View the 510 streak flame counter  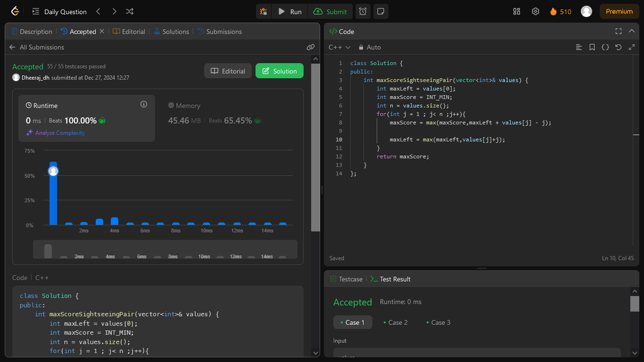click(561, 11)
